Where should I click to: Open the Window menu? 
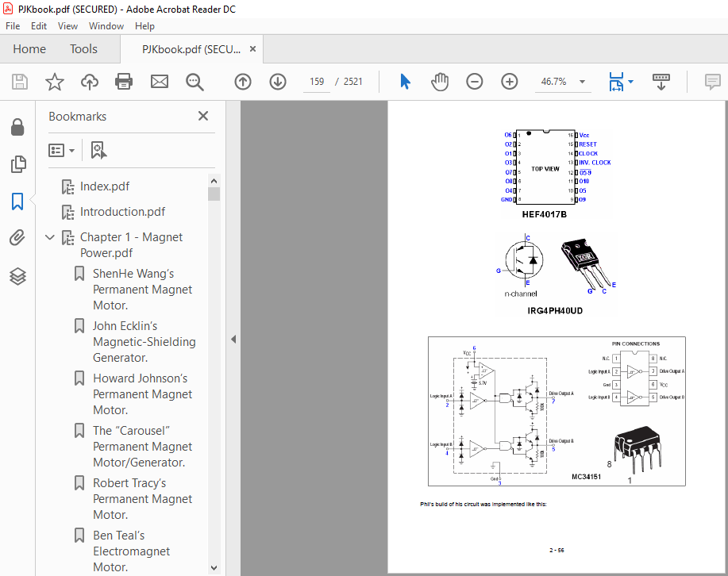click(x=106, y=26)
